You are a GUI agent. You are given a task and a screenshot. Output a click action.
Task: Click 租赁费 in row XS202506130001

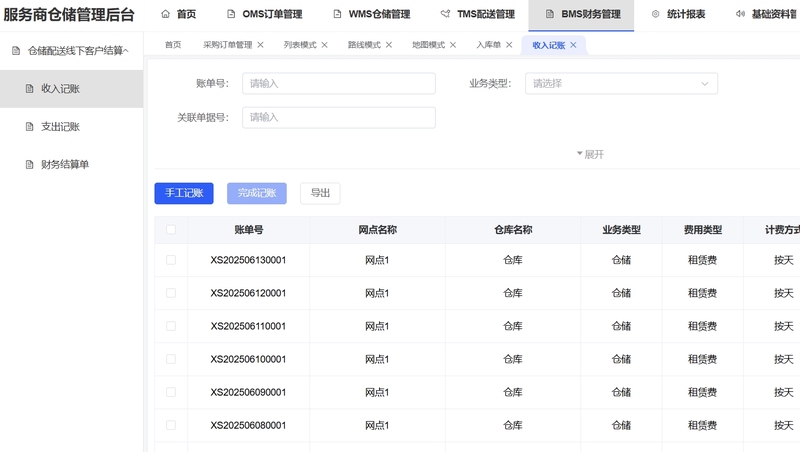coord(703,260)
